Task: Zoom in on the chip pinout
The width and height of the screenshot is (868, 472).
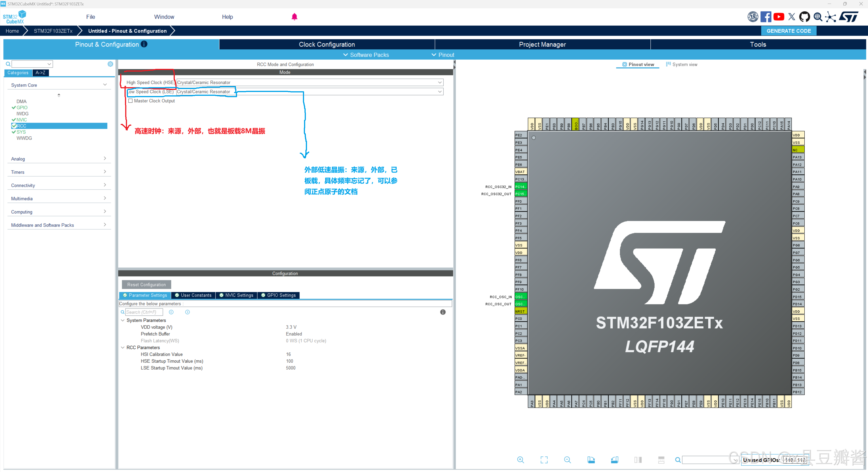Action: (x=520, y=460)
